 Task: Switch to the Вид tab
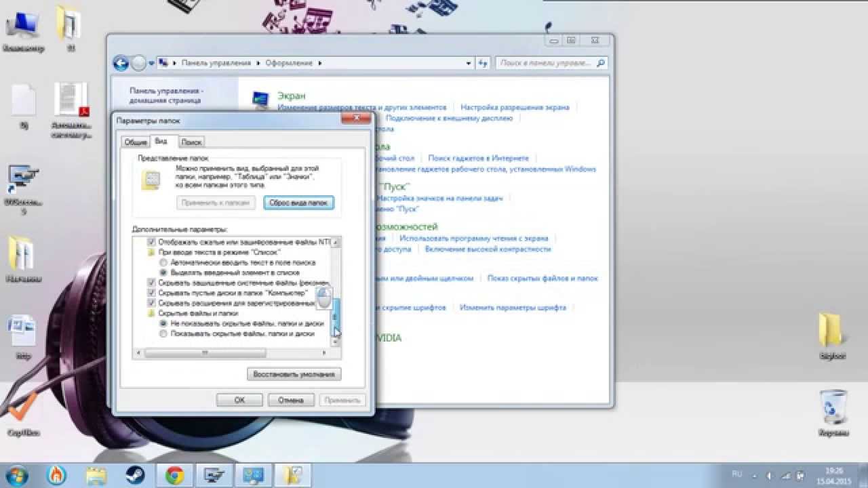[x=161, y=141]
